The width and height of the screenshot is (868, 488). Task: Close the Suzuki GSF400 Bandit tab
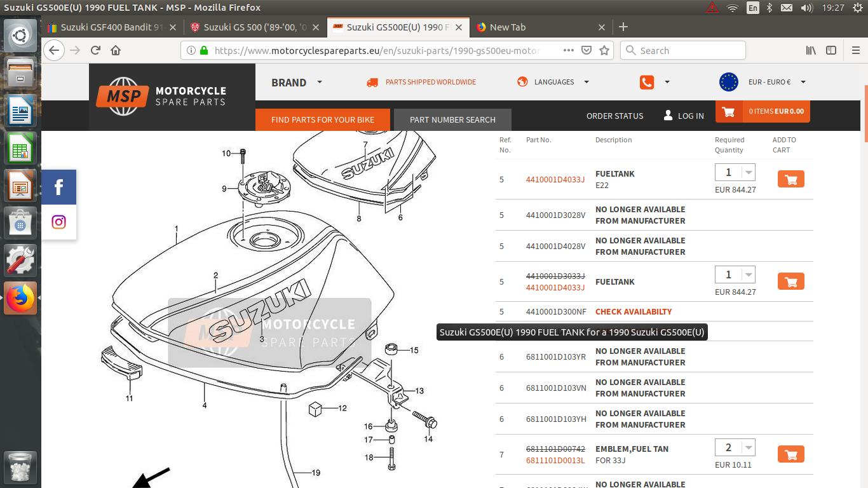click(x=173, y=27)
